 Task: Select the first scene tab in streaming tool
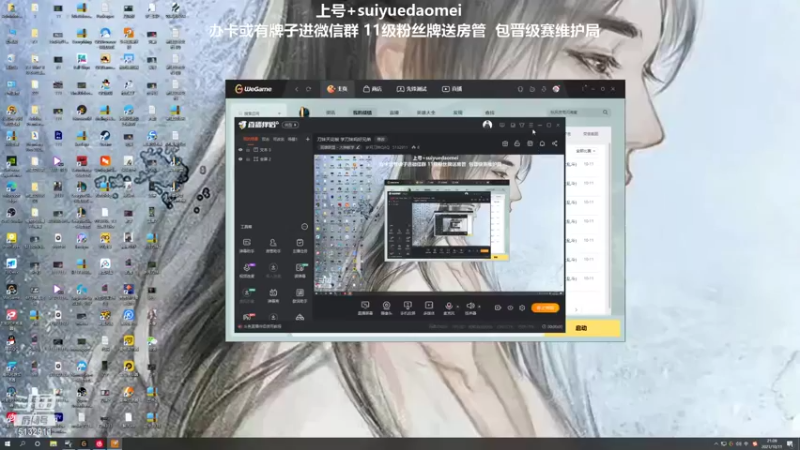[251, 139]
